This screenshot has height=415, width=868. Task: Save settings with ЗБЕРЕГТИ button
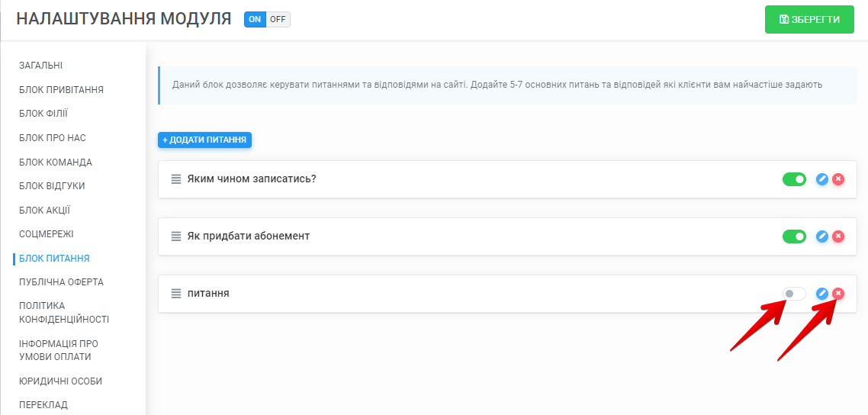809,19
